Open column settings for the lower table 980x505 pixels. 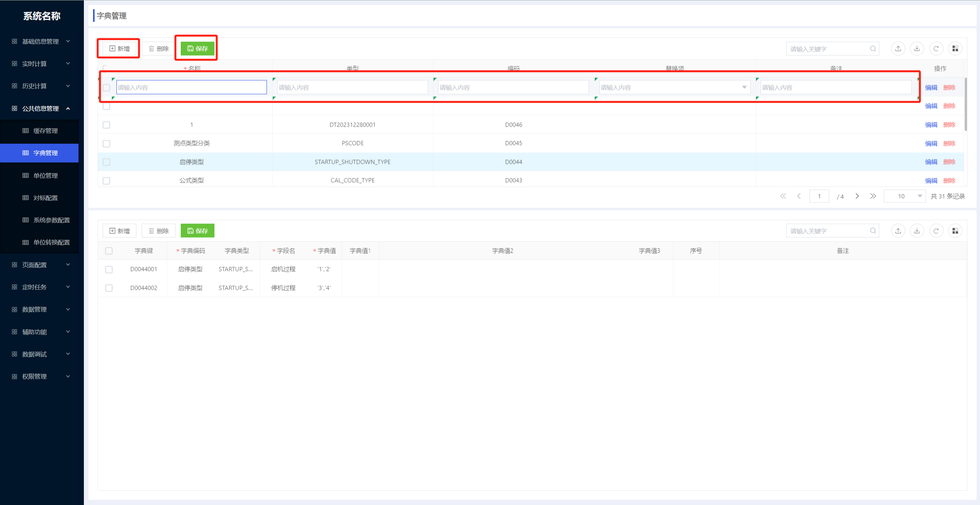pos(955,231)
